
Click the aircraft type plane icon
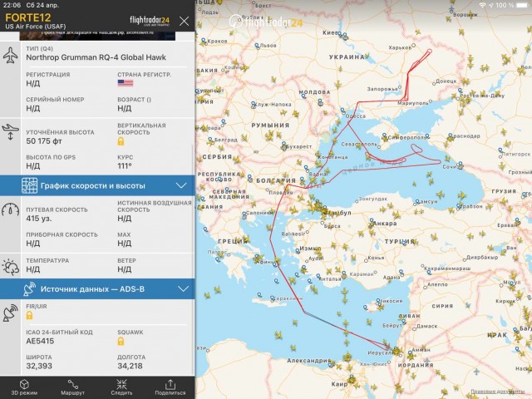pyautogui.click(x=11, y=56)
